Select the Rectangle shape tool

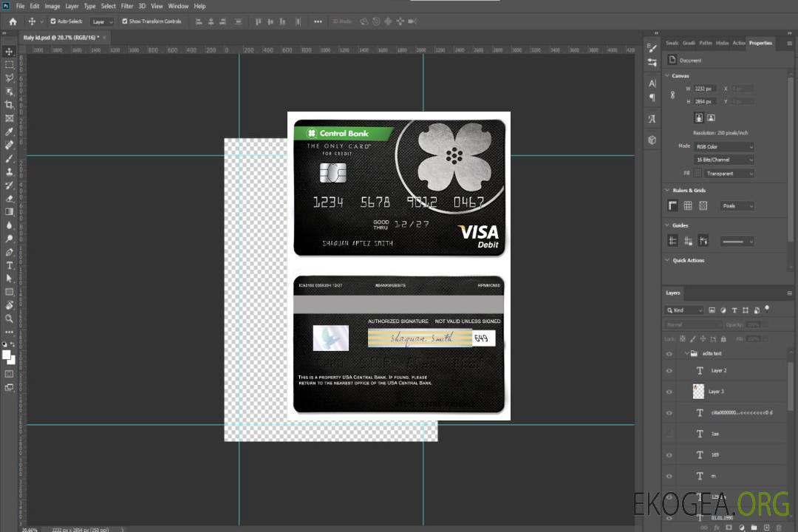coord(9,292)
